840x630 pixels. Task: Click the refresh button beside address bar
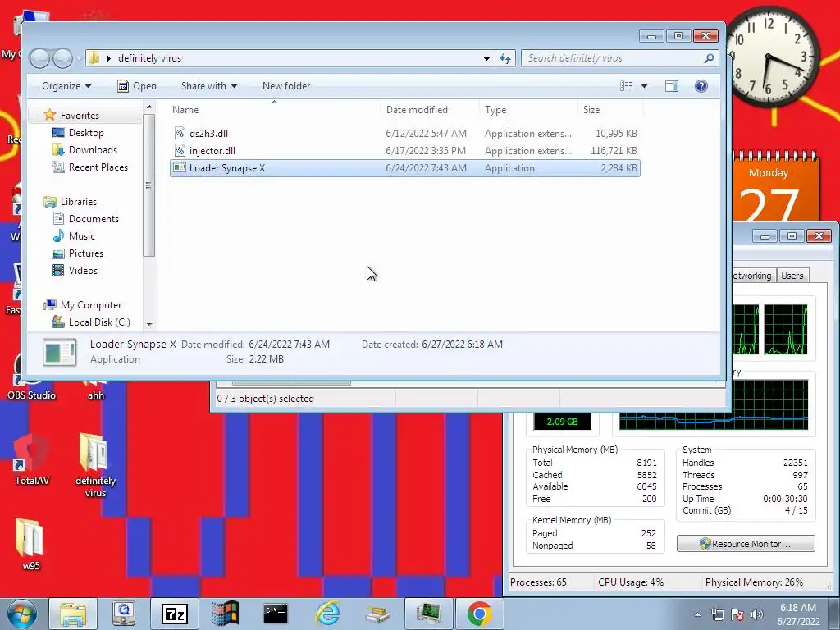(x=505, y=58)
